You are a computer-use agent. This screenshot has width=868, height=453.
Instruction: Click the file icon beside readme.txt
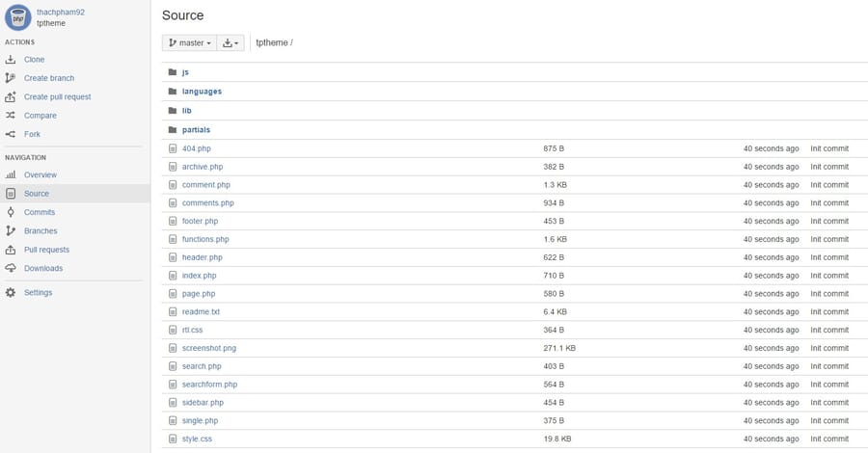[x=173, y=312]
